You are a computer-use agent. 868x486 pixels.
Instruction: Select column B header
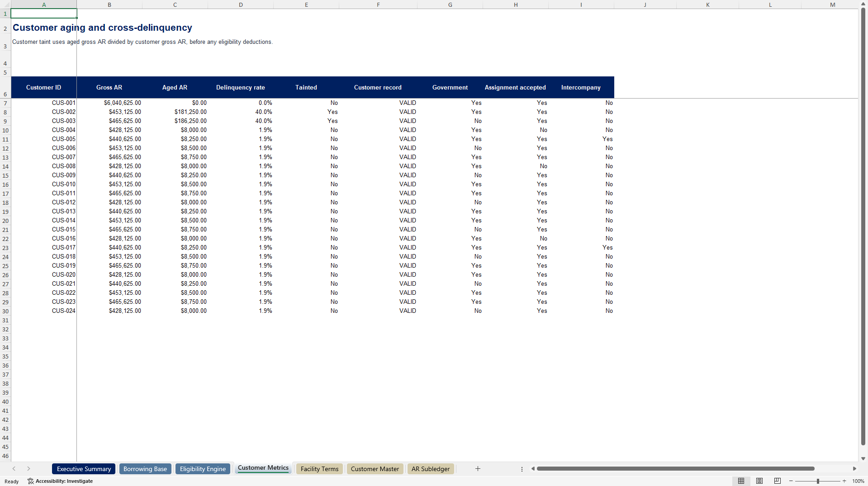[109, 5]
